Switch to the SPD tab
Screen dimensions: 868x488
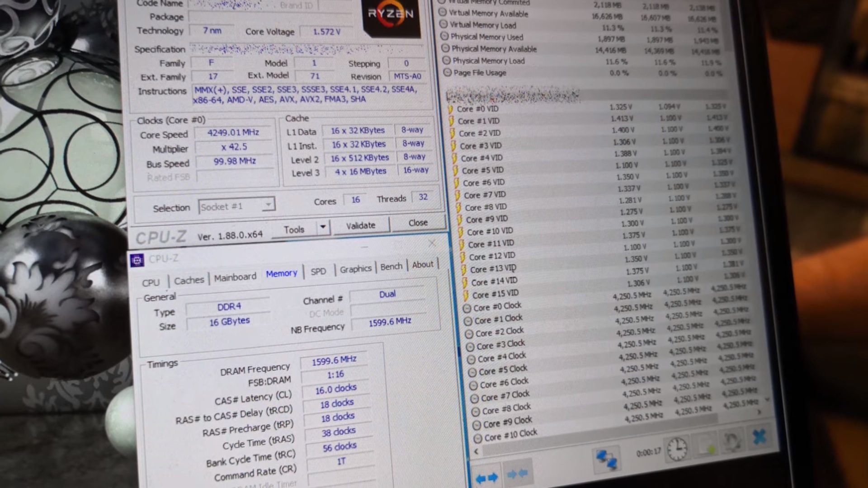click(x=318, y=271)
